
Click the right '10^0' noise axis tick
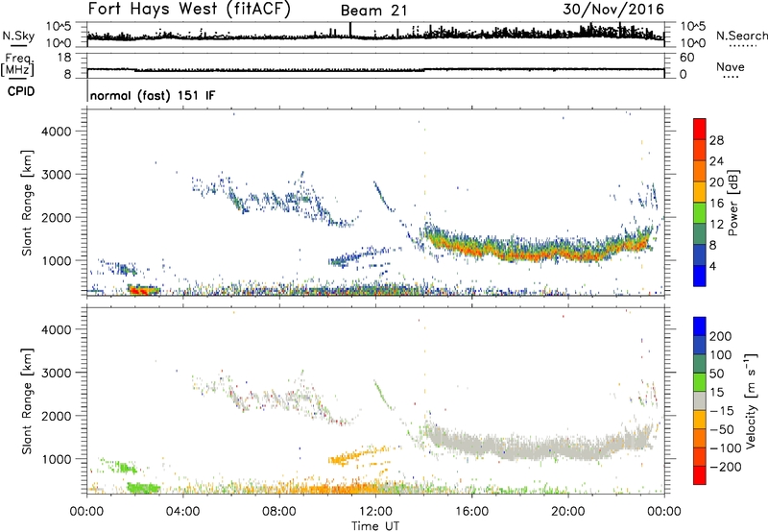click(692, 43)
